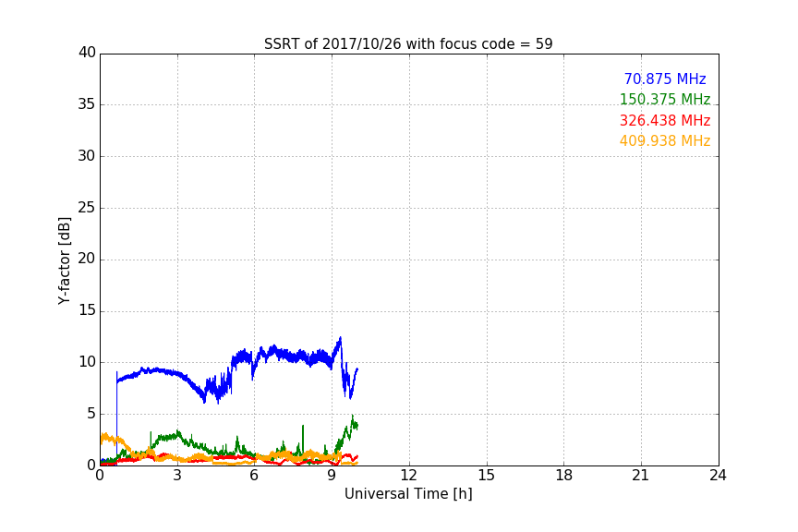Click the x-axis tick value 12
The image size is (798, 532).
pos(408,476)
